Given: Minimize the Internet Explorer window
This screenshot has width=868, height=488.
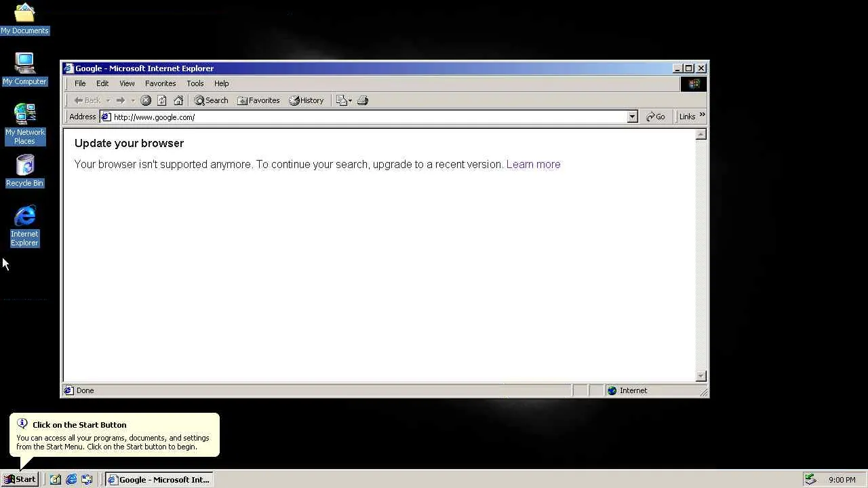Looking at the screenshot, I should pyautogui.click(x=677, y=68).
